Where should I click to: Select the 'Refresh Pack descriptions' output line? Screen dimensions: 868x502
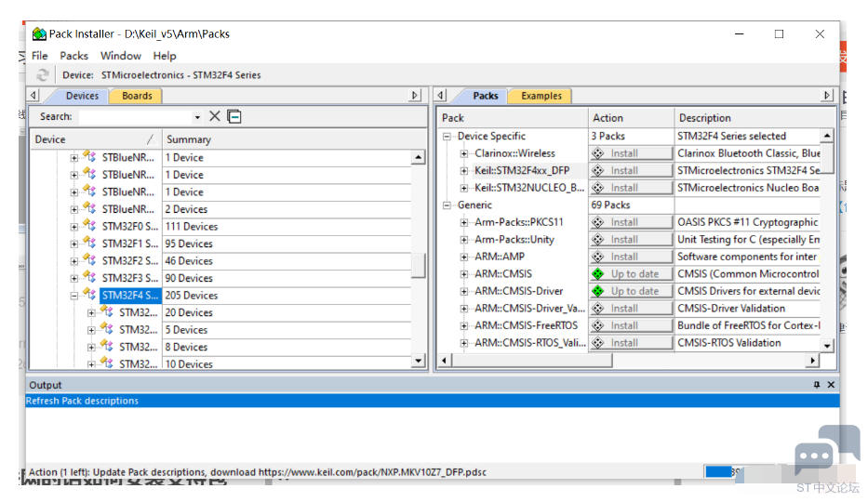(432, 401)
